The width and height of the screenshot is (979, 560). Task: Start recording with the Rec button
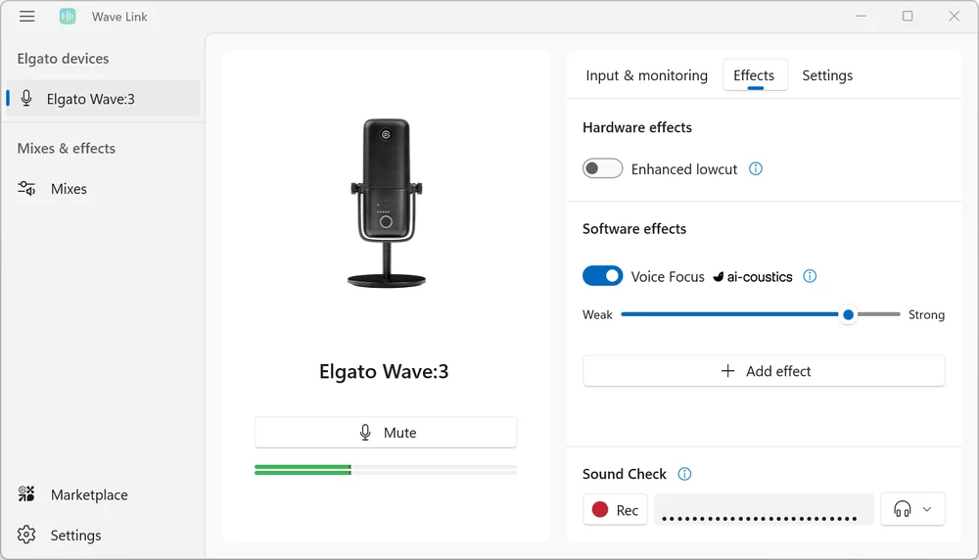click(615, 509)
